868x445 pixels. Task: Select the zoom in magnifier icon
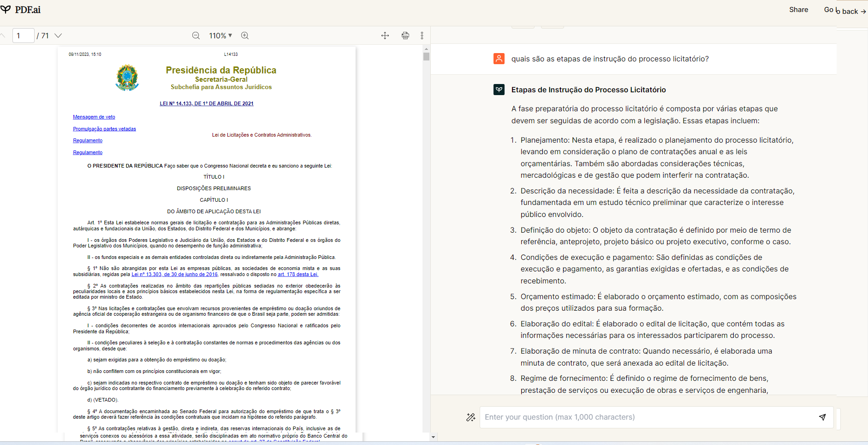(x=245, y=35)
